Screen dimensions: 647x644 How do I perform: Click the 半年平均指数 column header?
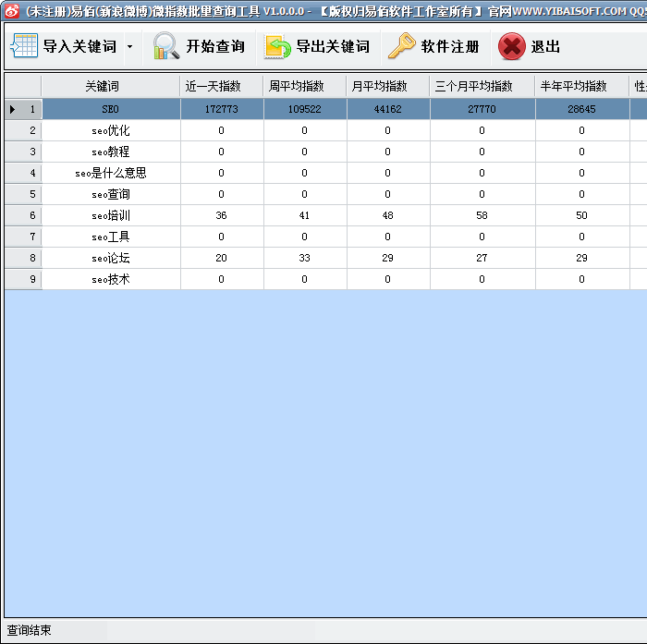pos(581,86)
